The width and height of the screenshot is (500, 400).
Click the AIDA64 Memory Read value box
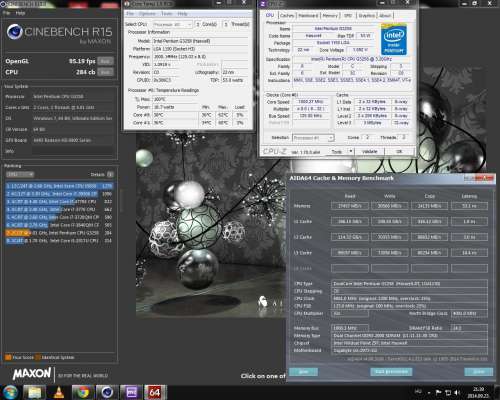[350, 206]
